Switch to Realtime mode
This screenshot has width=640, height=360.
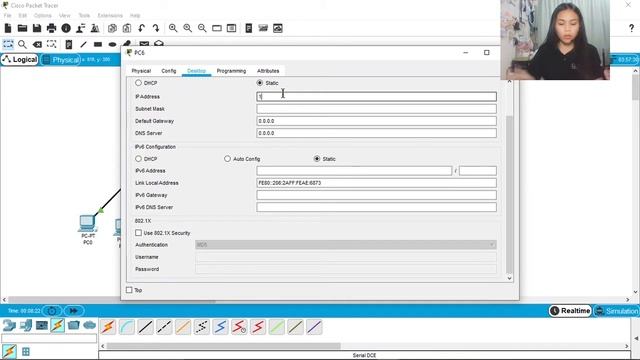tap(570, 311)
